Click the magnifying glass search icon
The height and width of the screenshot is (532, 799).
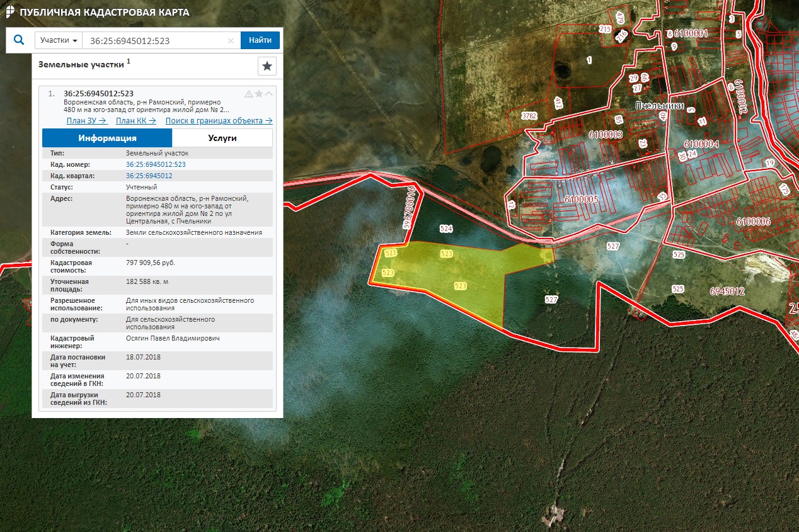[x=19, y=40]
